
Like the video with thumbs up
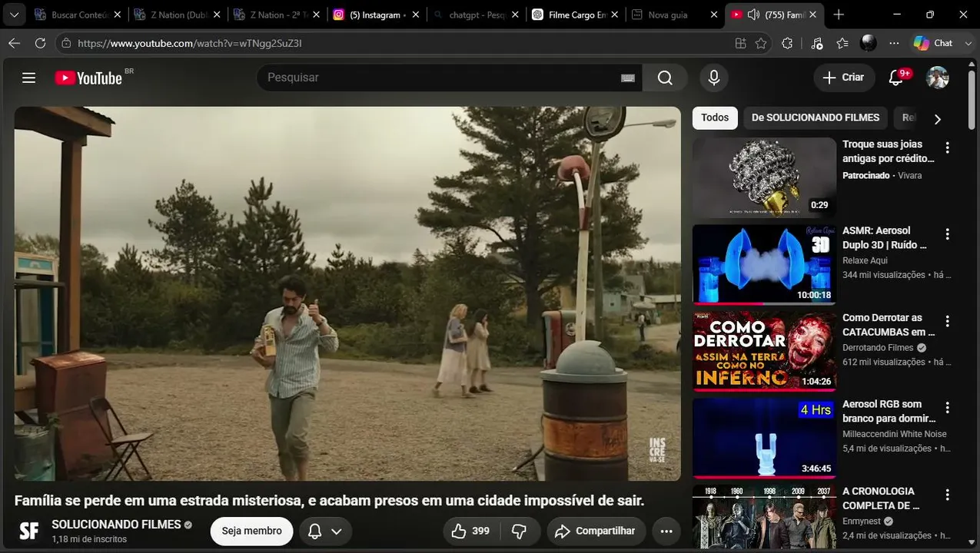[472, 531]
